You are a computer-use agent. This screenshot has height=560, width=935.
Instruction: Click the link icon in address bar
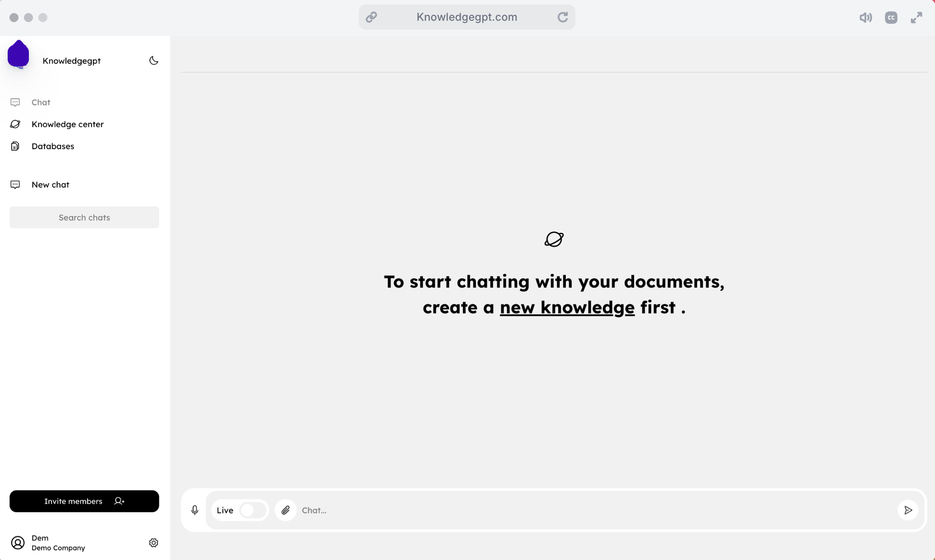coord(371,17)
